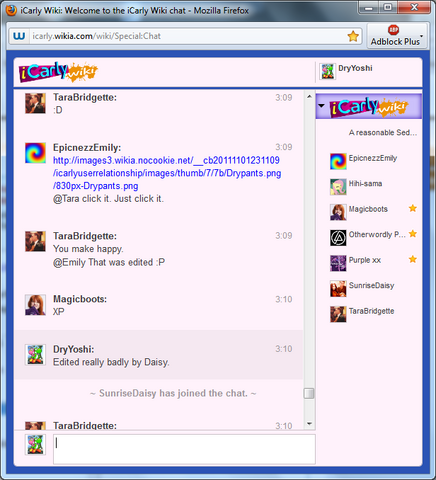This screenshot has height=480, width=436.
Task: Select the iCarly Wiki room banner in the sidebar
Action: (369, 106)
